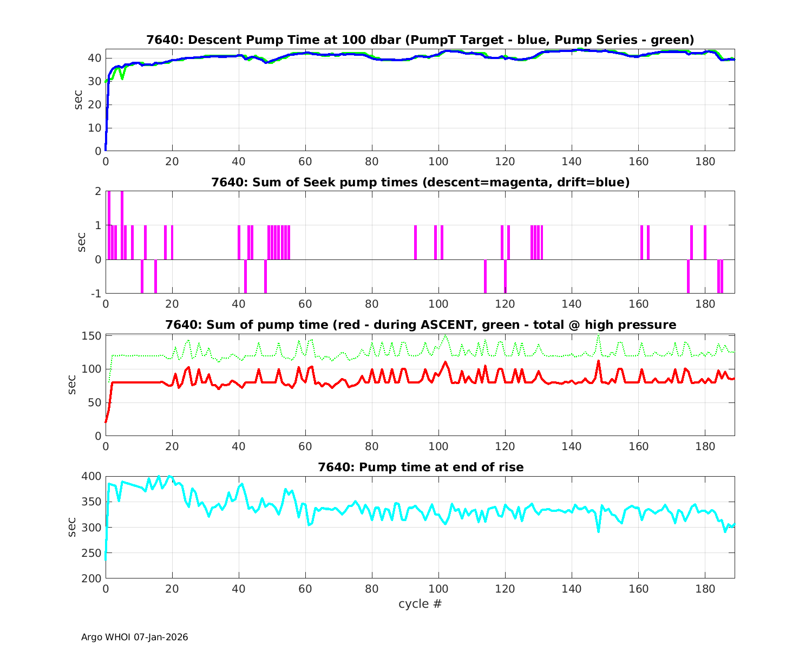Click the green dip near cycle 5 in top chart
This screenshot has height=650, width=812.
point(122,78)
